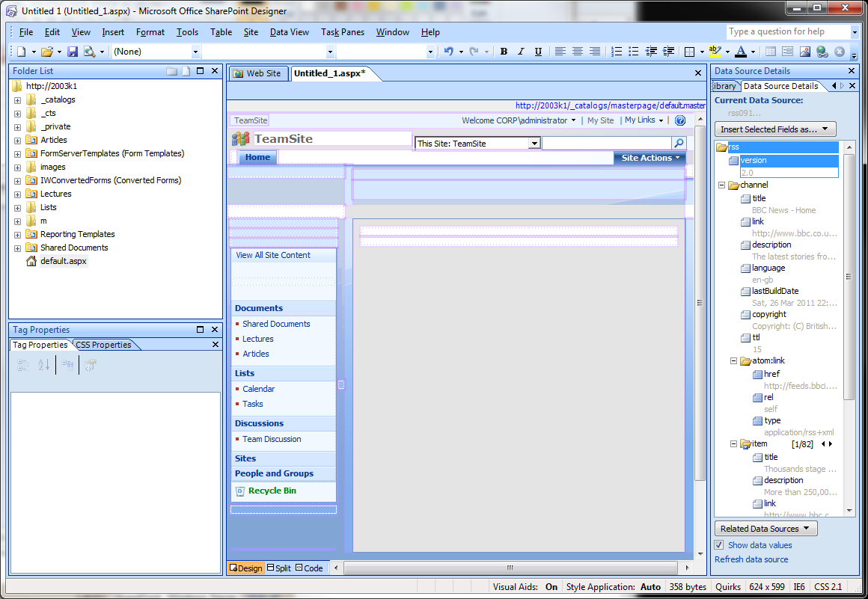The width and height of the screenshot is (868, 599).
Task: Apply bold formatting
Action: 504,51
